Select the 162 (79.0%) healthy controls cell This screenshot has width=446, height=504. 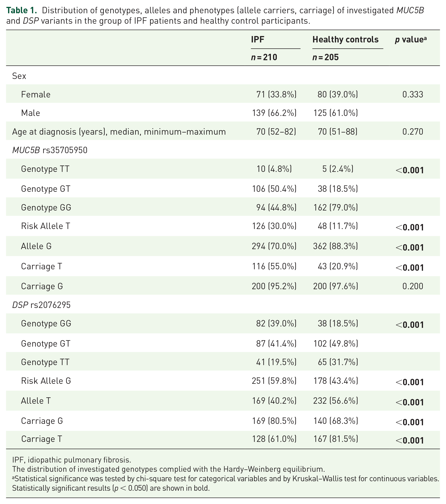click(336, 208)
